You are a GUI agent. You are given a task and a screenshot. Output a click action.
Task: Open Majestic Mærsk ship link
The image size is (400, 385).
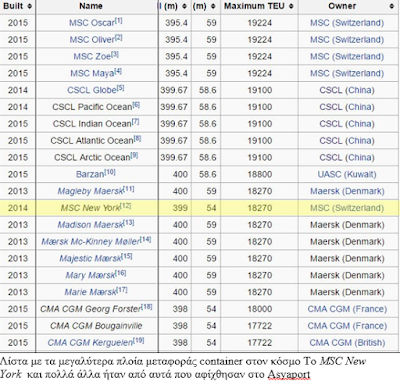(x=90, y=258)
